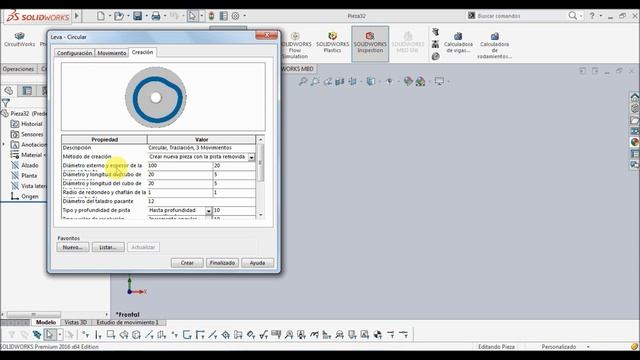
Task: Click the Finalizado button
Action: (x=222, y=263)
